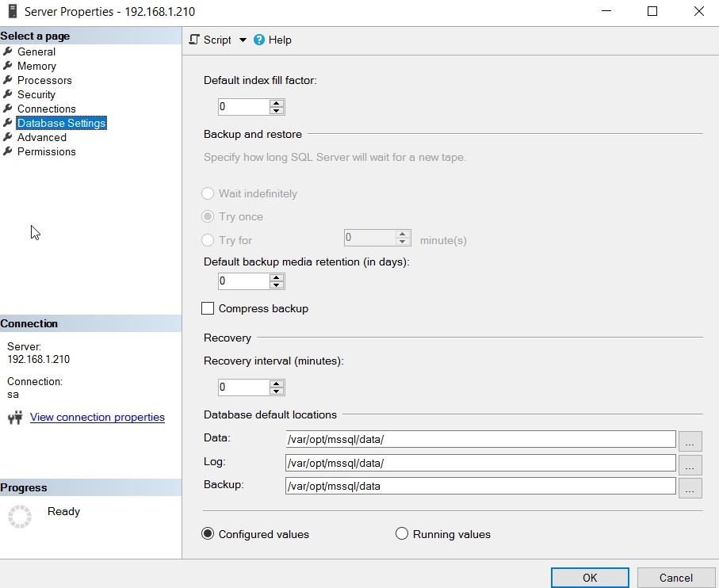Click the blue Help question mark icon
Screen dimensions: 719x588
pos(259,40)
